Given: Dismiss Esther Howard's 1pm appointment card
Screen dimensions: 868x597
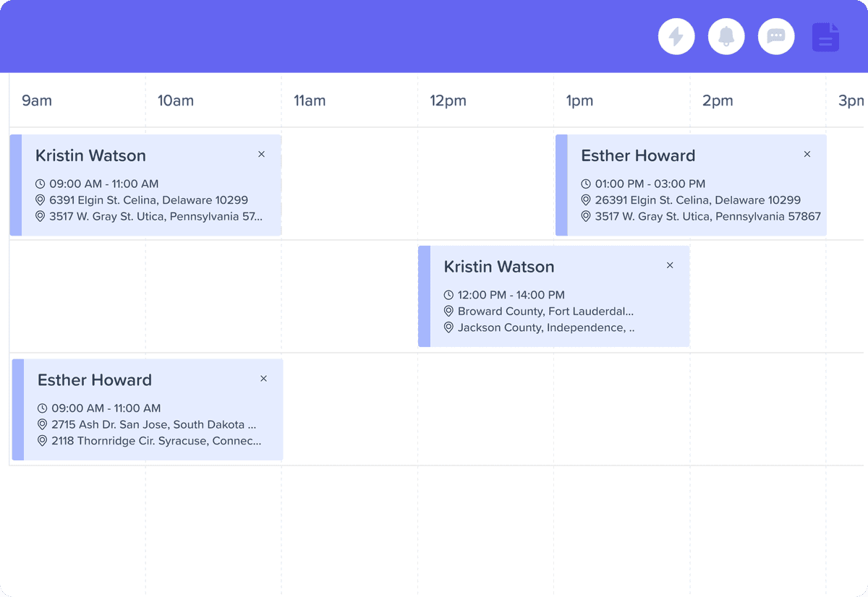Looking at the screenshot, I should [807, 154].
